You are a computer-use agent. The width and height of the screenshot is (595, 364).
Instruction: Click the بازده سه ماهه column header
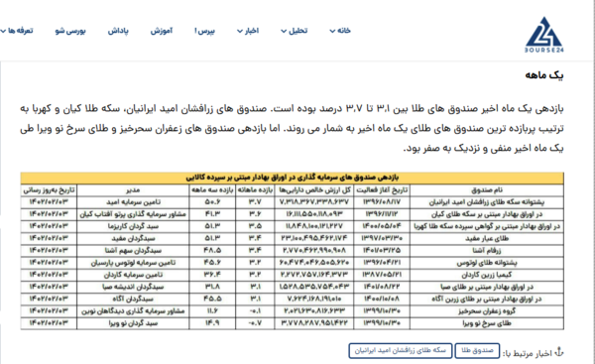coord(212,189)
